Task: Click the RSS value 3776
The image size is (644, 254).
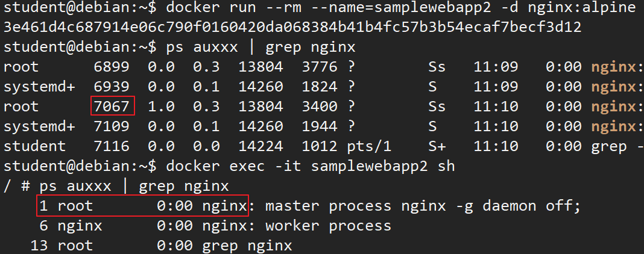Action: pyautogui.click(x=320, y=67)
